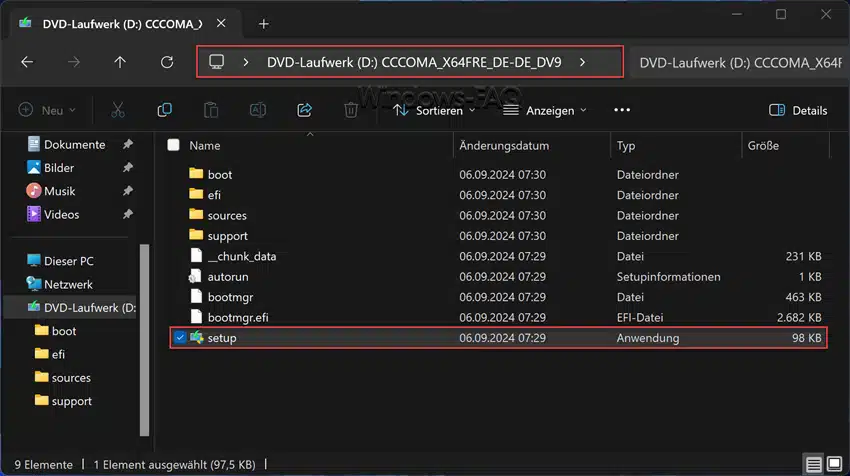850x476 pixels.
Task: Click the Delete trash icon
Action: click(351, 110)
